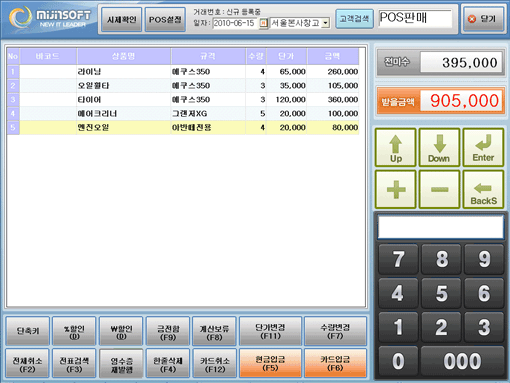The width and height of the screenshot is (510, 383).
Task: Click the date field 2010-06-15
Action: pos(235,23)
